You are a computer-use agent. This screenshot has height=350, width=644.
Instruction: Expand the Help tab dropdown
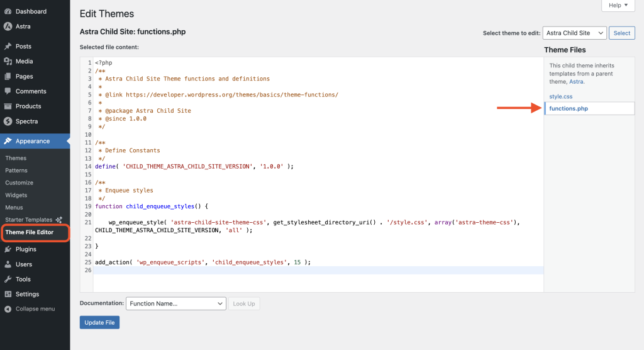[618, 5]
